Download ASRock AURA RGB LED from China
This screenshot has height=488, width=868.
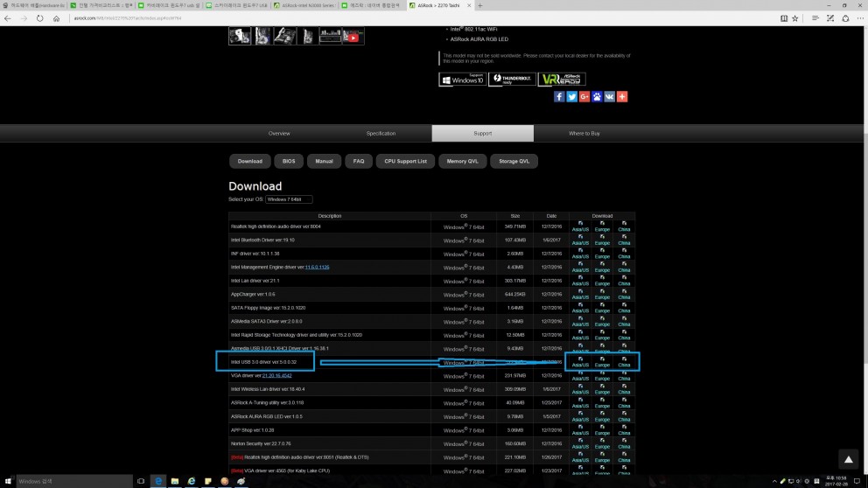tap(624, 416)
